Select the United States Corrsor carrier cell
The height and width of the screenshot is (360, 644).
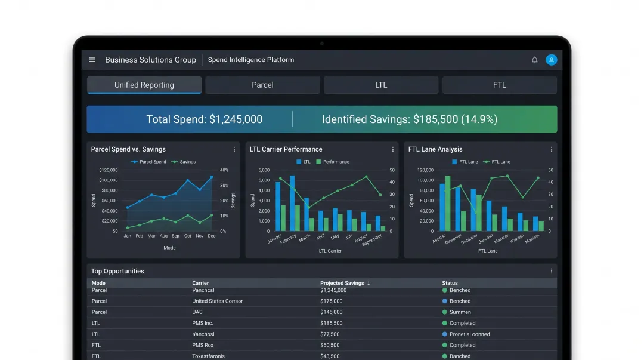217,301
